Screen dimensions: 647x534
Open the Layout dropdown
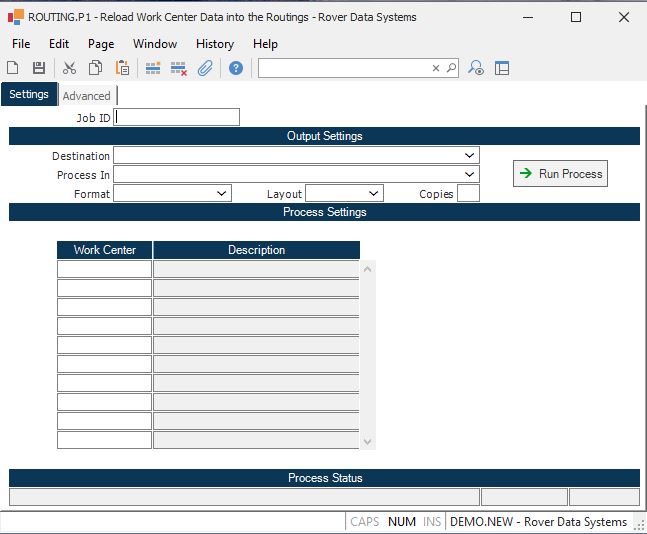pyautogui.click(x=373, y=194)
